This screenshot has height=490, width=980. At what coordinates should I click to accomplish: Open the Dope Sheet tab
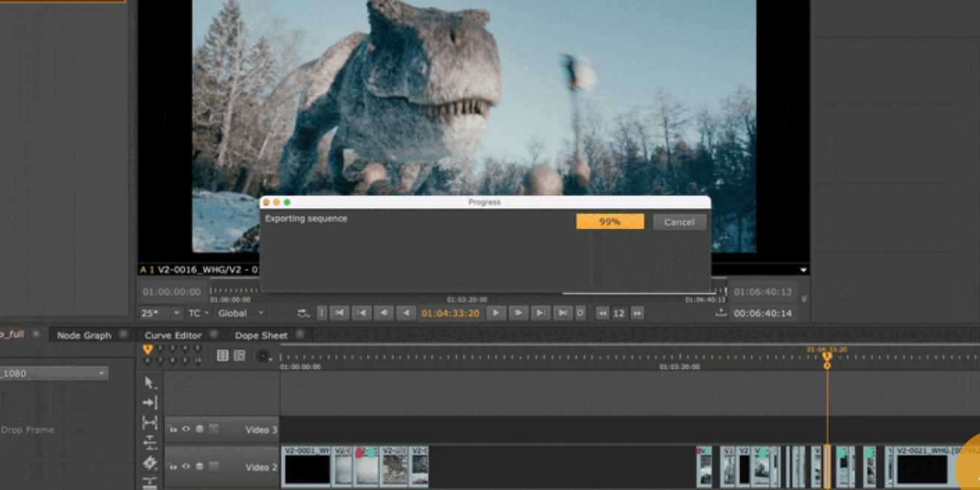[x=261, y=336]
